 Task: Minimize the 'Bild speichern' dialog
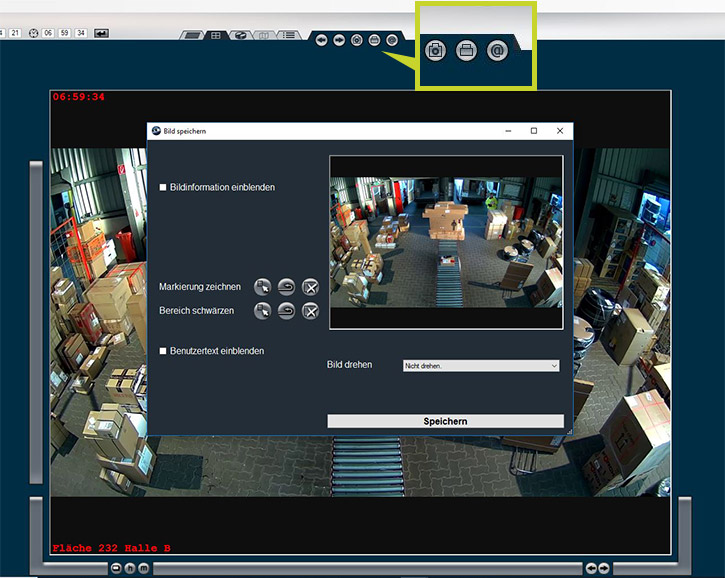coord(508,131)
